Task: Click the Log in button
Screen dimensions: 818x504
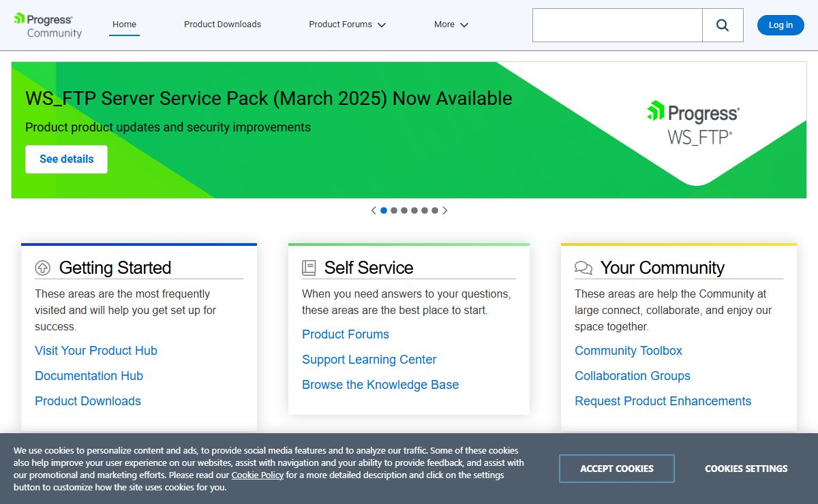Action: coord(781,25)
